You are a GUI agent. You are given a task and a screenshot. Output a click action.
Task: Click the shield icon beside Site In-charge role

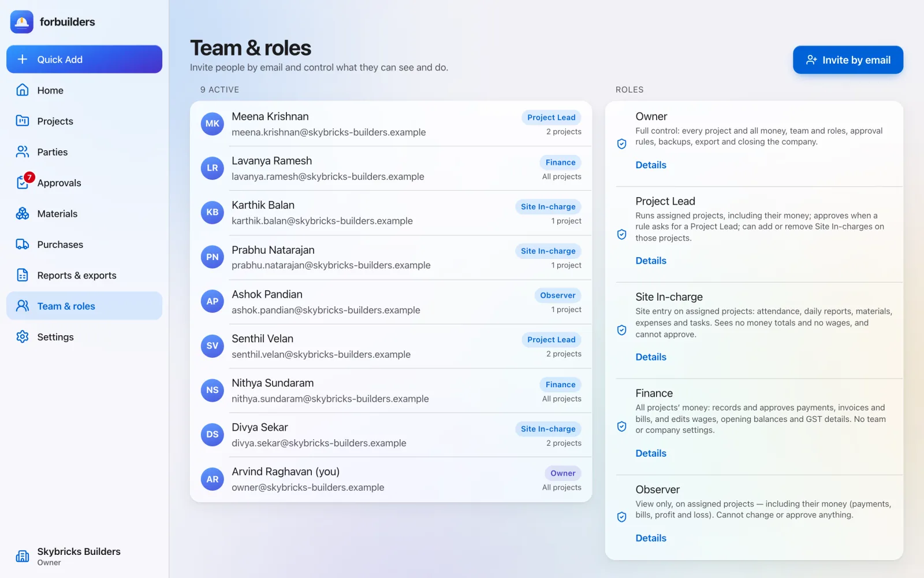622,330
